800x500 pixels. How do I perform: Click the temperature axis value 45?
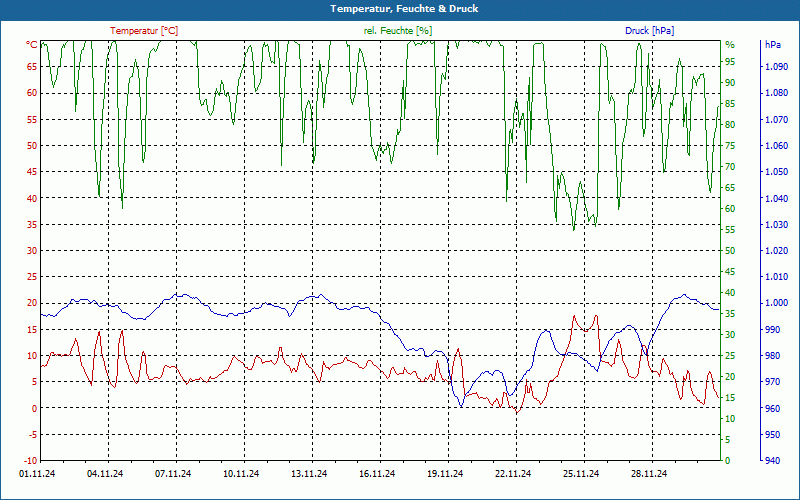click(x=32, y=171)
